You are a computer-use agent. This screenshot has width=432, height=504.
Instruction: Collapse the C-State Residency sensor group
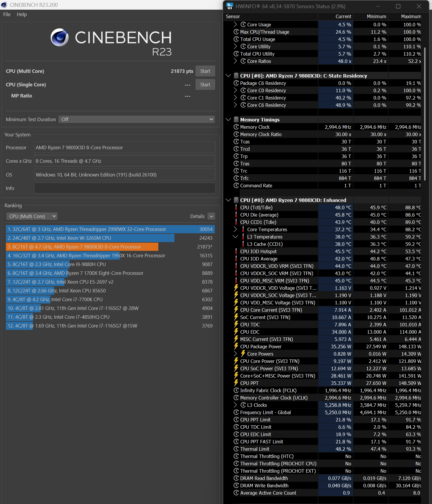pyautogui.click(x=228, y=76)
